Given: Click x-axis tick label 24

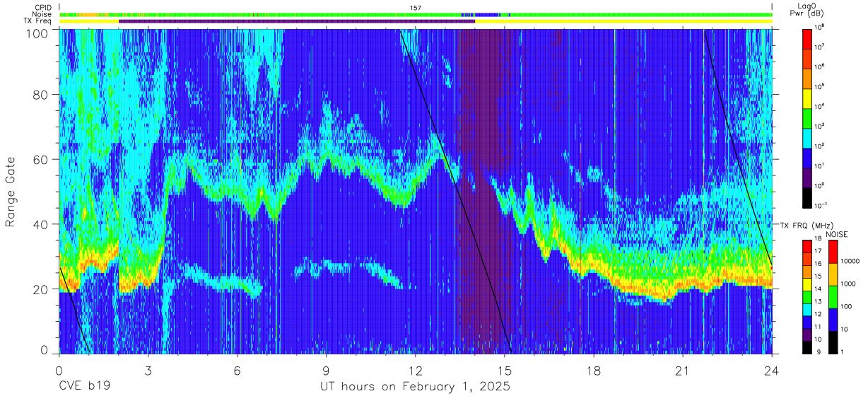Looking at the screenshot, I should click(x=772, y=370).
